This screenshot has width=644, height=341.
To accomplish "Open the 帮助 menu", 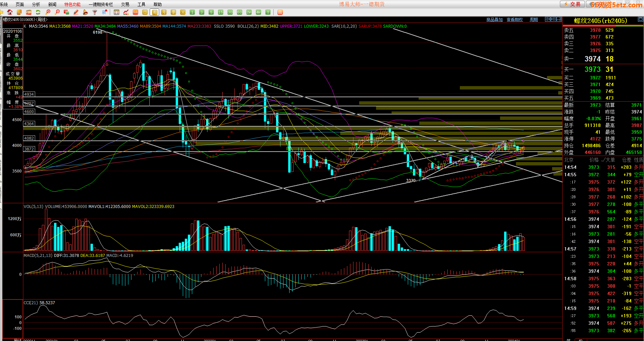I will (x=157, y=4).
